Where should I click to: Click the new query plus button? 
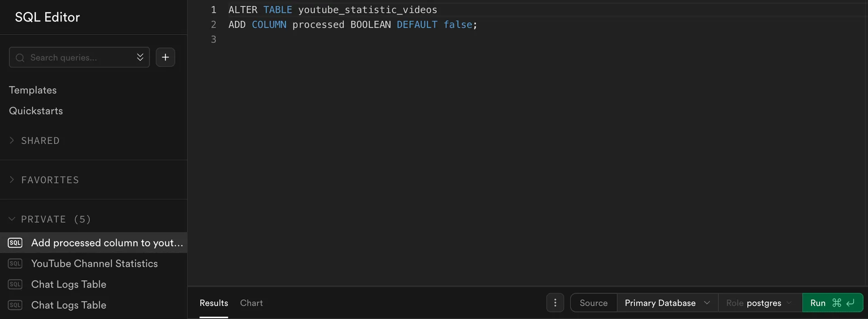165,57
